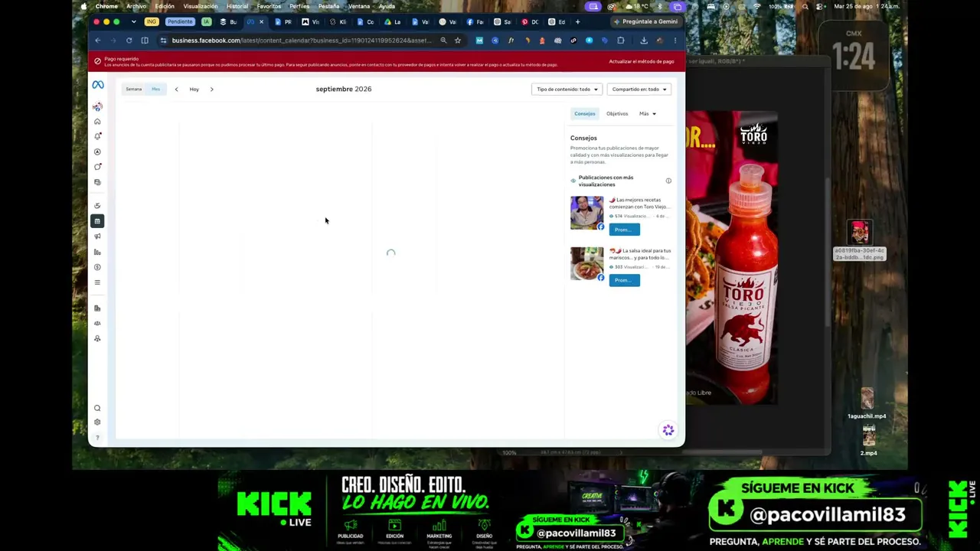
Task: Open the sidebar search magnifier icon
Action: tap(97, 408)
